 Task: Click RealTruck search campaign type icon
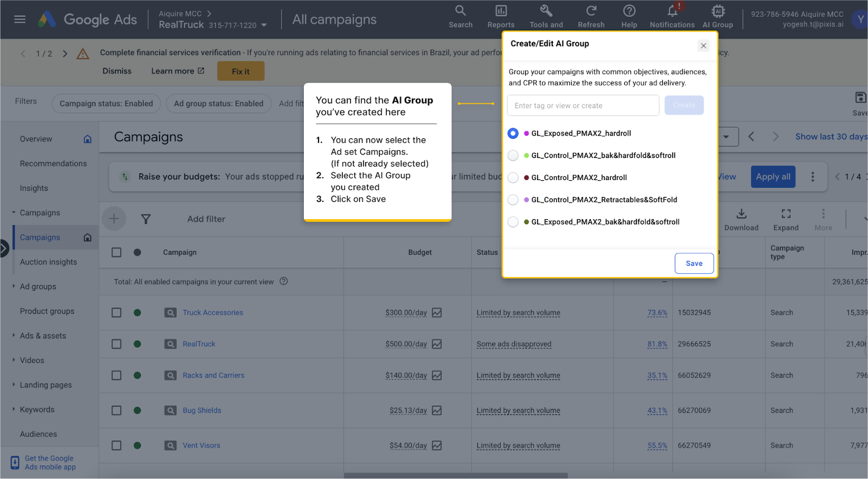[x=170, y=344]
